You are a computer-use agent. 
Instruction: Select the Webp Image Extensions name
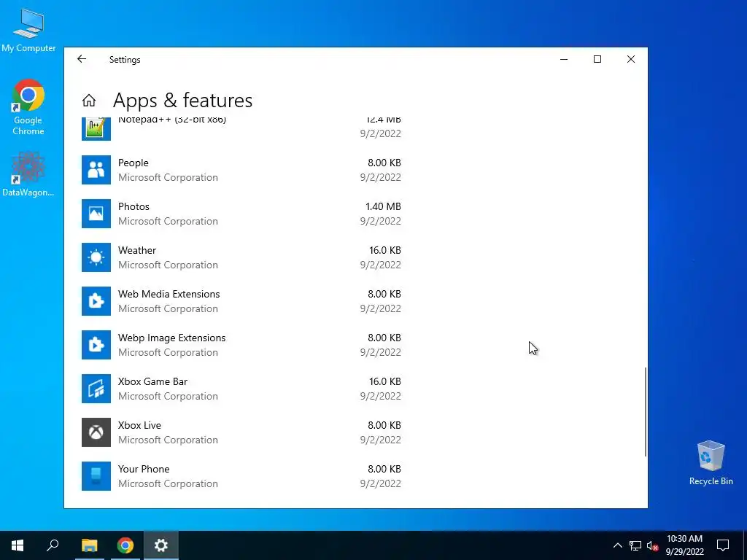pyautogui.click(x=172, y=338)
